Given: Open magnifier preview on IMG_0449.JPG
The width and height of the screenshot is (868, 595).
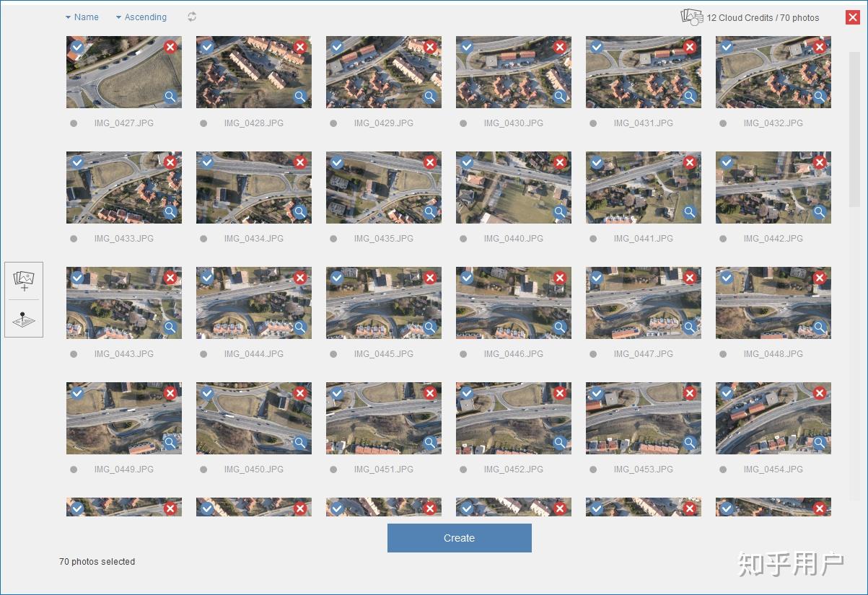Looking at the screenshot, I should (170, 442).
